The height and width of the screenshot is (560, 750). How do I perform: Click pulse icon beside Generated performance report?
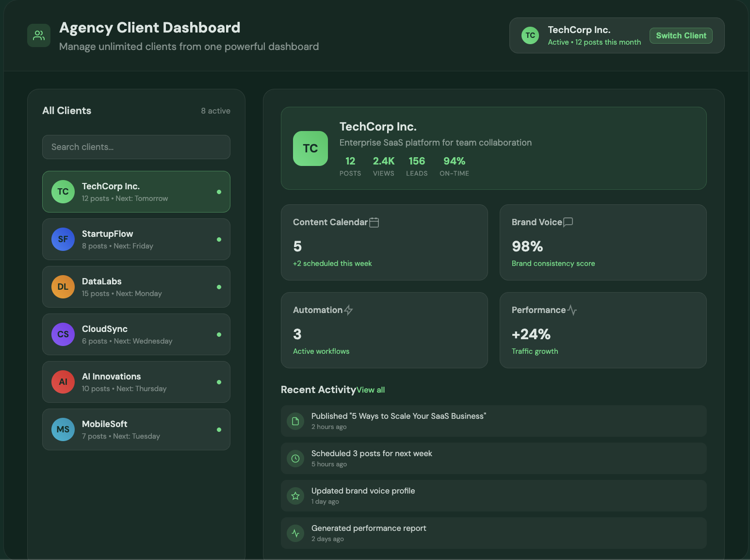tap(295, 533)
